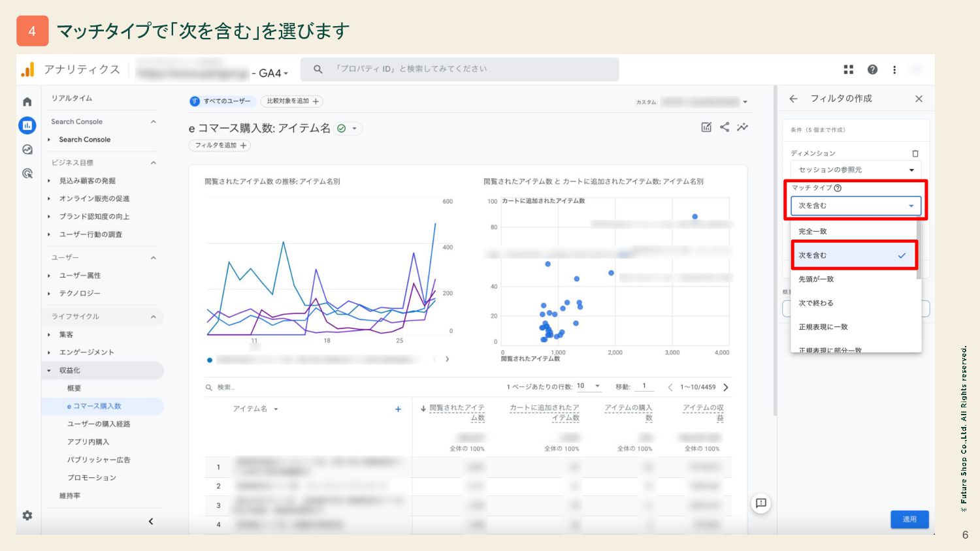The image size is (980, 551).
Task: Click the Help question mark icon
Action: coord(872,70)
